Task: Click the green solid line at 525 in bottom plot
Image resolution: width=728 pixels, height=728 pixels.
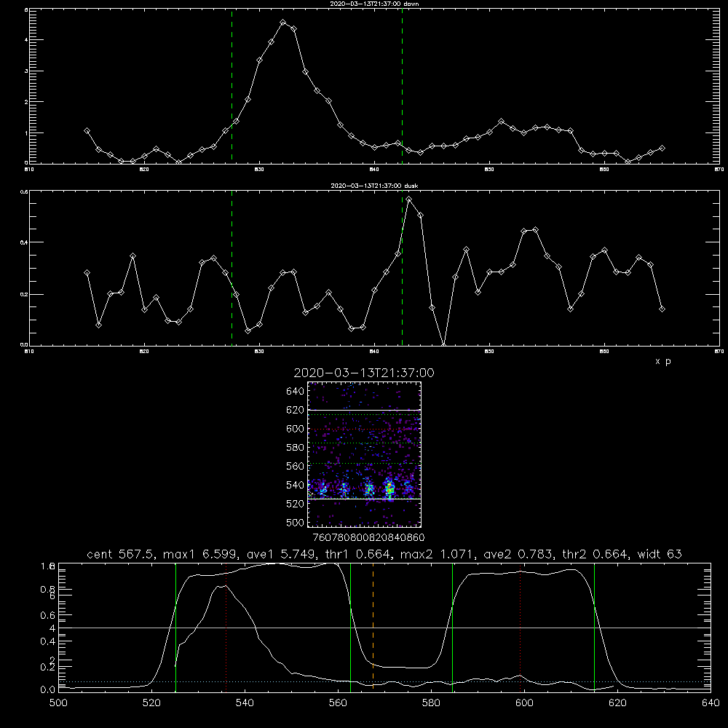Action: pyautogui.click(x=175, y=628)
